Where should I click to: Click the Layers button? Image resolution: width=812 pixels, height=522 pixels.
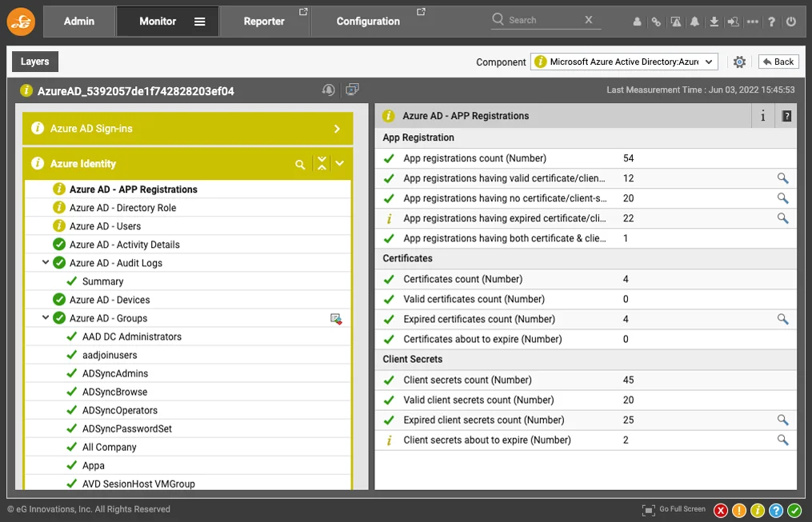(x=34, y=62)
